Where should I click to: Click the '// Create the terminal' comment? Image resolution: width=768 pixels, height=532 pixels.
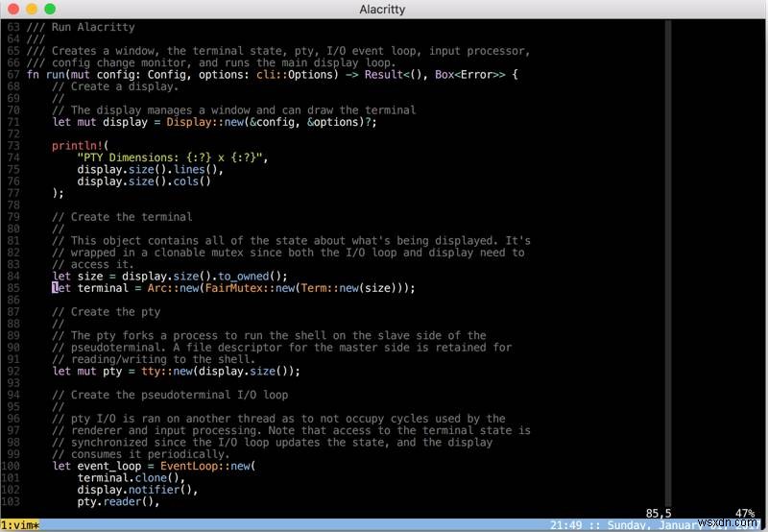point(122,217)
